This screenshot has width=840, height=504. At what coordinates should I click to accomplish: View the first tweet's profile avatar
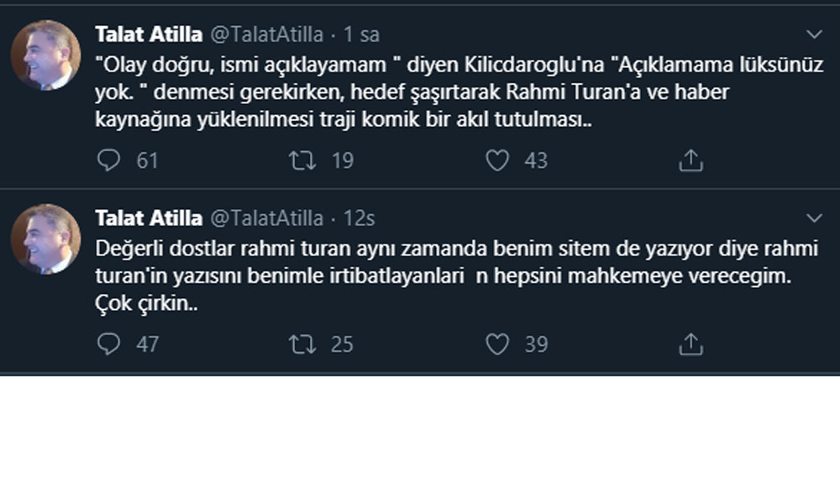pos(45,55)
